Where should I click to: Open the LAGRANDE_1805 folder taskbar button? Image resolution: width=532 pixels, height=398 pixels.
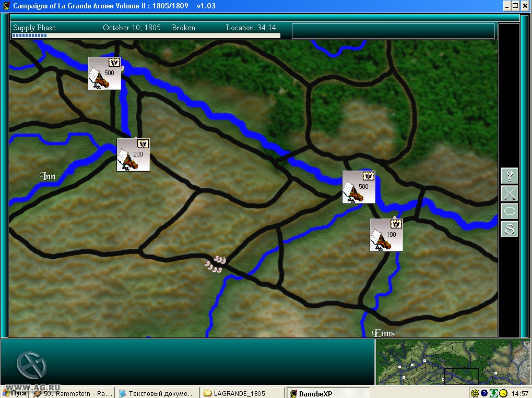tap(242, 393)
